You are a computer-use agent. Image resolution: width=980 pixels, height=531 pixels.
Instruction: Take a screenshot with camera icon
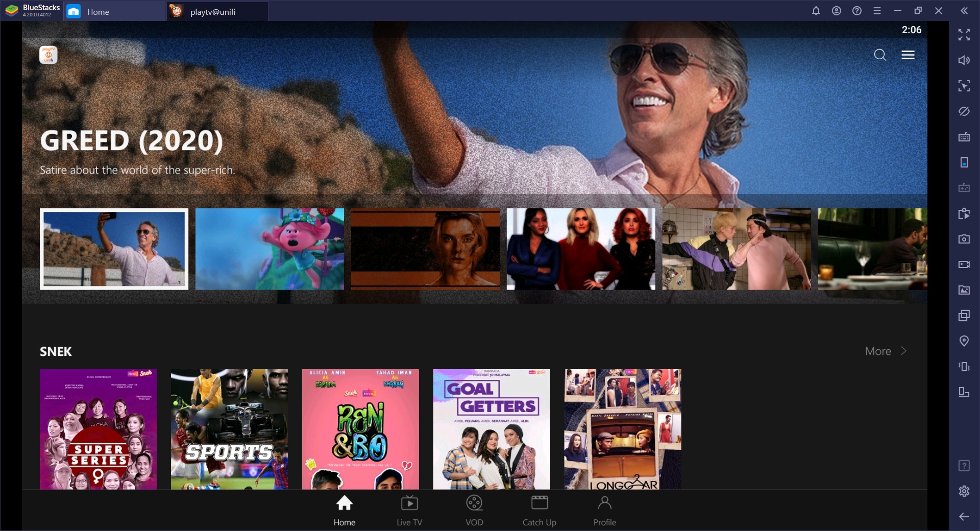click(964, 239)
